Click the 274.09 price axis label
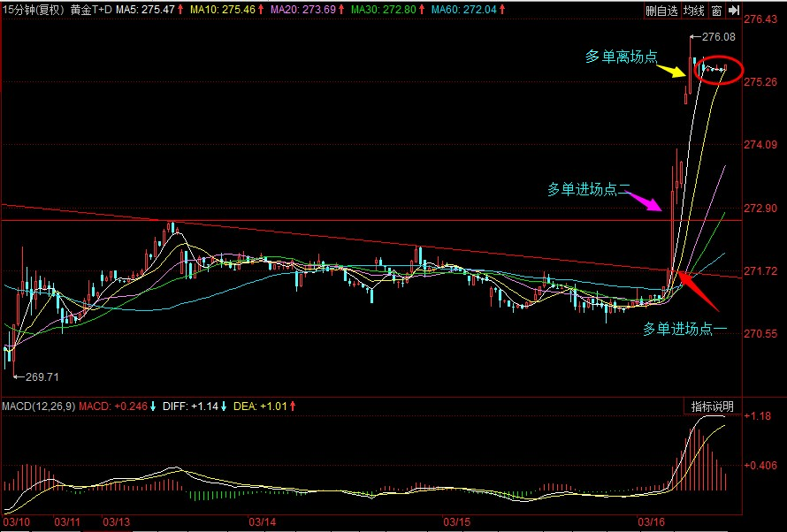Screen dimensions: 787x532 tap(760, 145)
